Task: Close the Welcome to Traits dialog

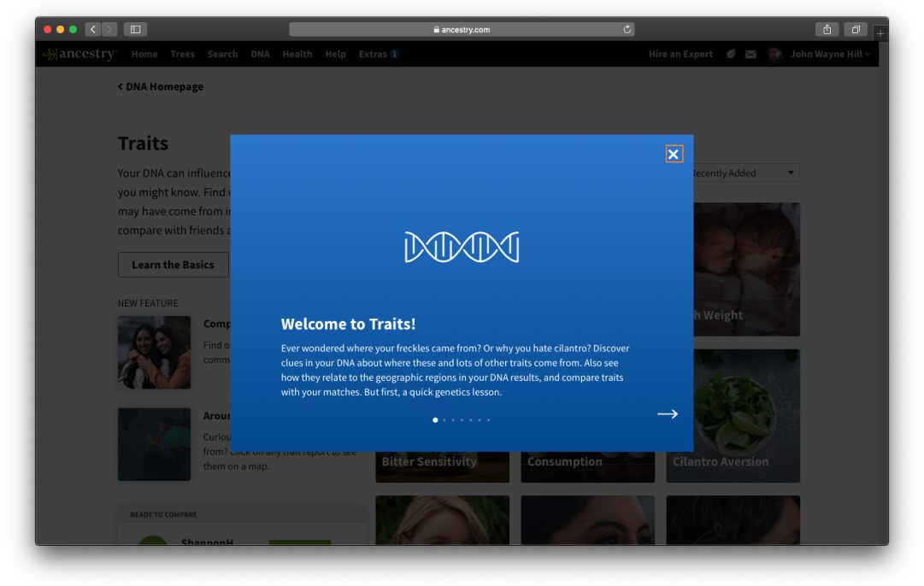Action: (x=674, y=154)
